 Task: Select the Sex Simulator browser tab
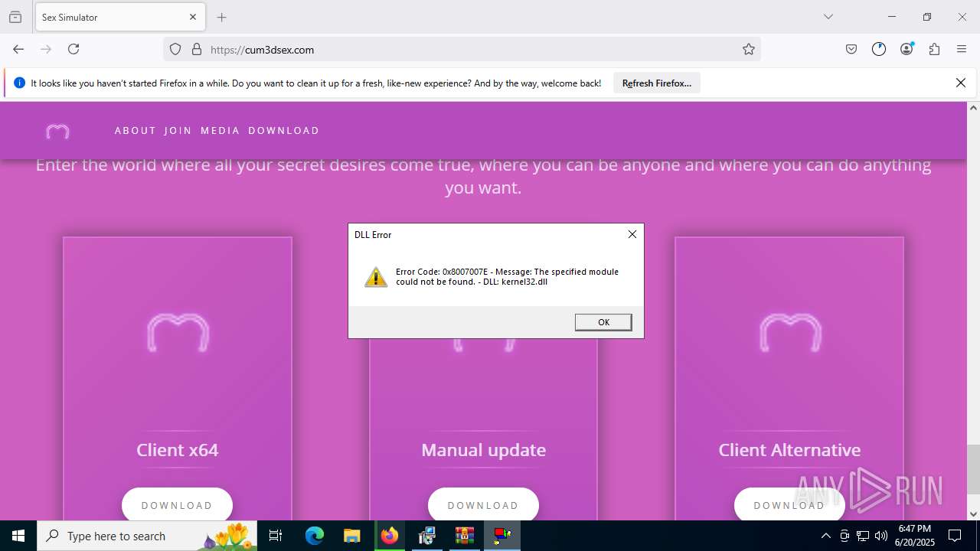tap(119, 17)
